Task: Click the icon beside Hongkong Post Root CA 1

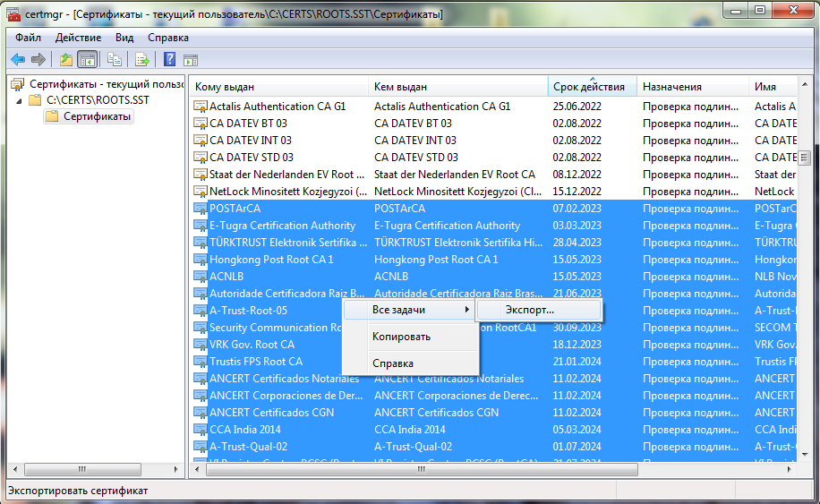Action: [x=201, y=260]
